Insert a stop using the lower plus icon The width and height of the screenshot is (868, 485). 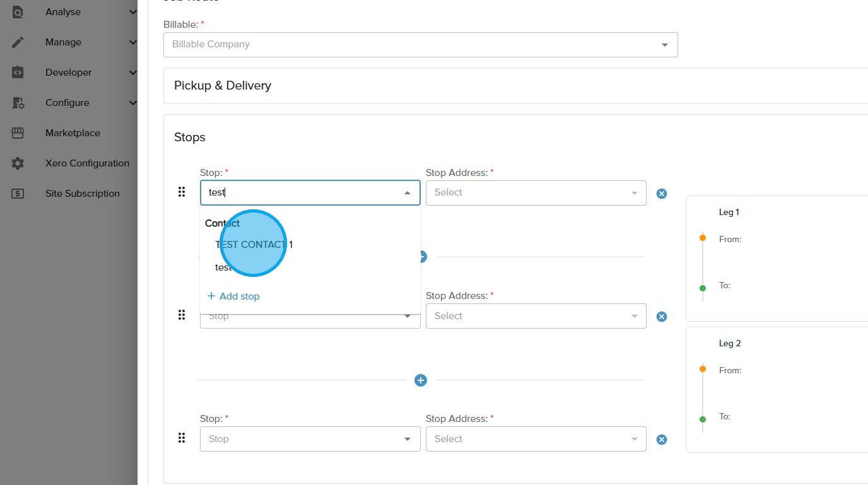[x=421, y=380]
